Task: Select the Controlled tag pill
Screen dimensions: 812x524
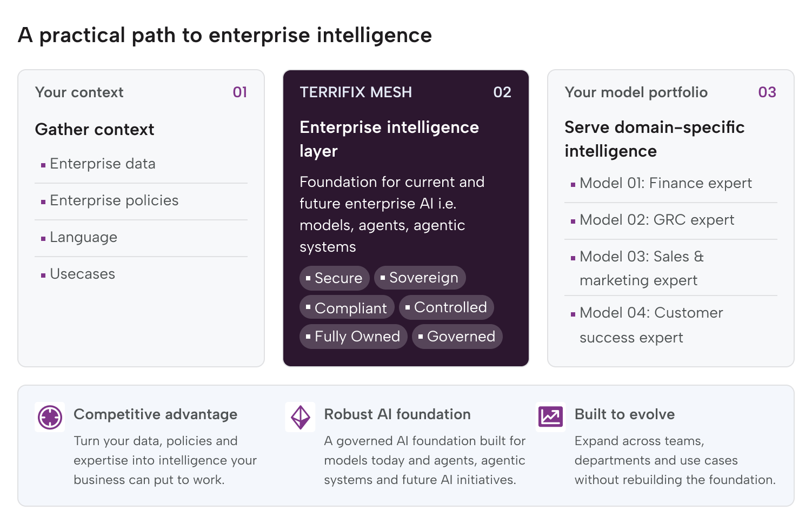Action: pos(447,307)
